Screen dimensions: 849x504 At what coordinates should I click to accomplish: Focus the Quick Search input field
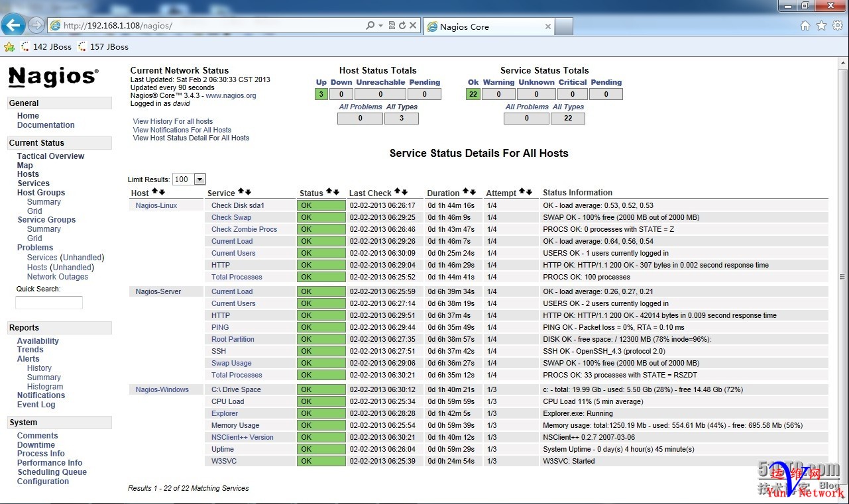point(49,303)
